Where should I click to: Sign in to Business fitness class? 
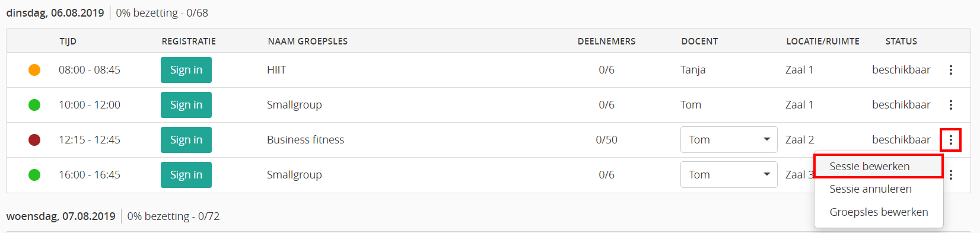point(186,140)
